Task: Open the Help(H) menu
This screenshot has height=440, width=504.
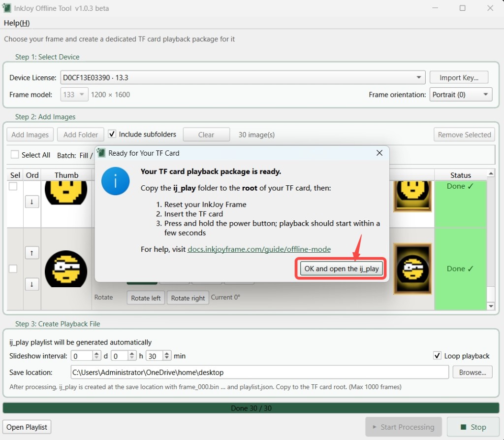Action: tap(17, 23)
